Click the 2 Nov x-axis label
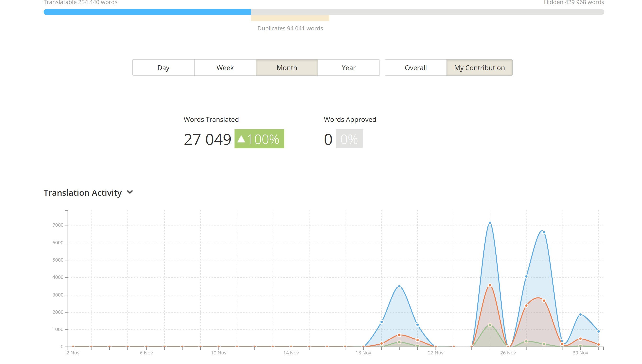The height and width of the screenshot is (364, 642). tap(73, 353)
